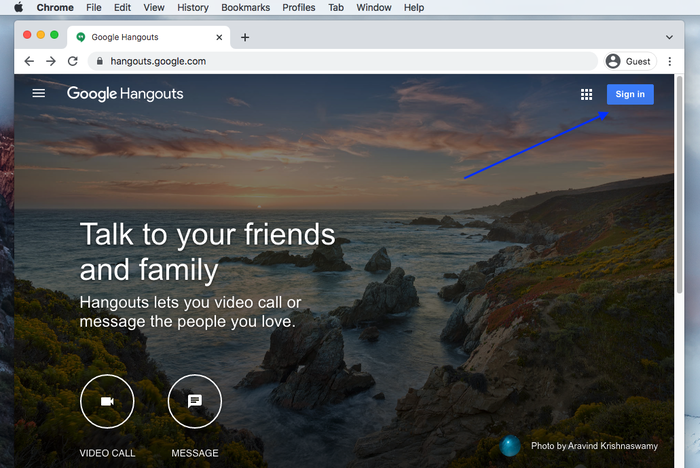This screenshot has width=700, height=468.
Task: Open the Apple menu
Action: 19,7
